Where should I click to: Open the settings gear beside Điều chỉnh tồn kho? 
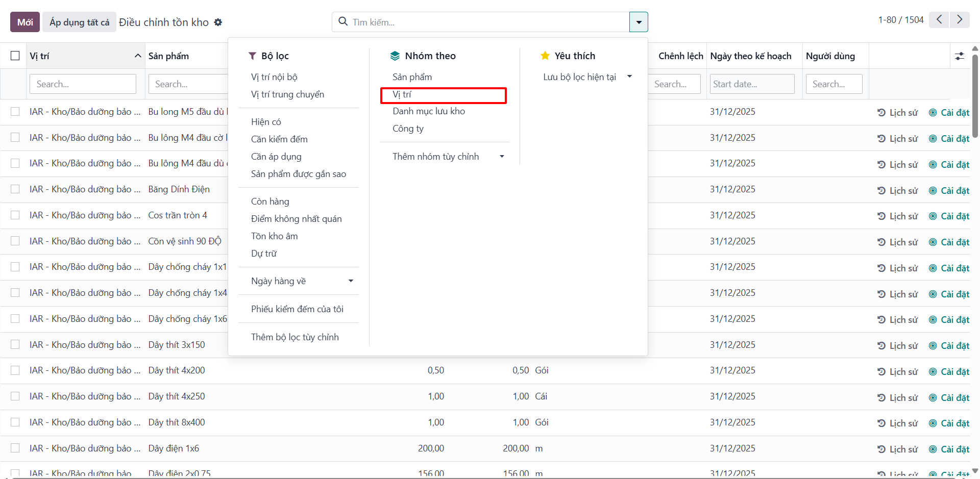tap(218, 22)
